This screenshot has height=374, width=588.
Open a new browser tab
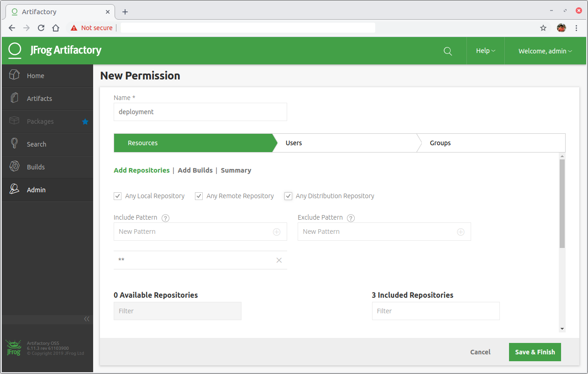125,12
